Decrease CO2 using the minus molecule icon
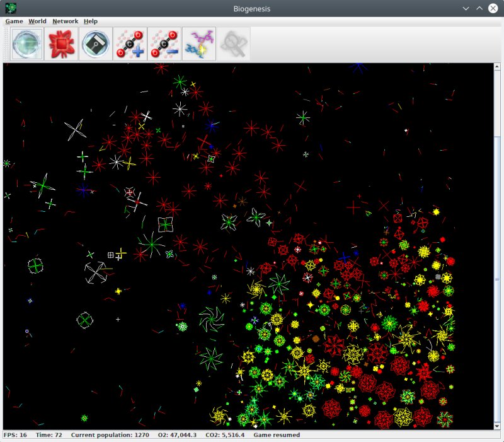Image resolution: width=504 pixels, height=442 pixels. click(164, 44)
